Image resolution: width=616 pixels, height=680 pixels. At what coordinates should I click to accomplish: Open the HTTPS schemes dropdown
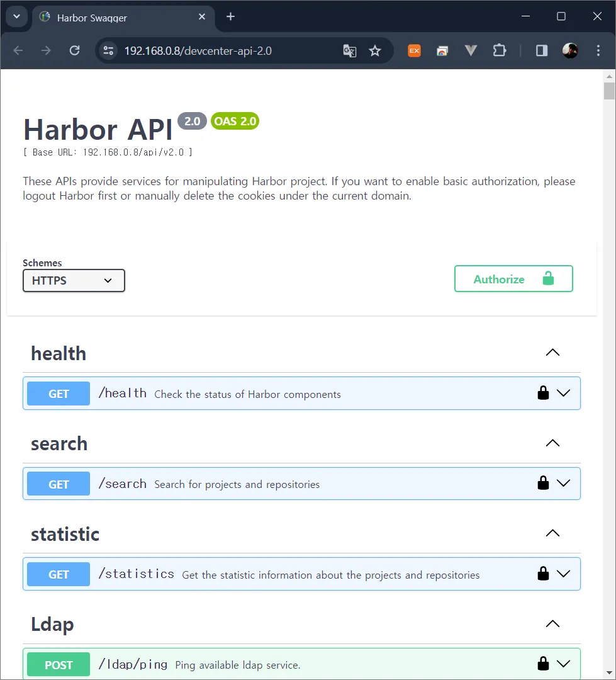click(74, 281)
